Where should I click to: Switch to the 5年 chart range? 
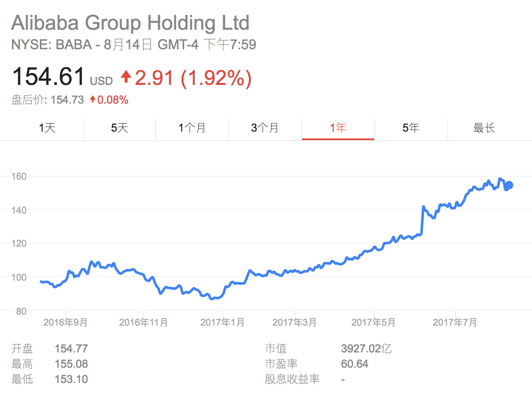[x=411, y=128]
